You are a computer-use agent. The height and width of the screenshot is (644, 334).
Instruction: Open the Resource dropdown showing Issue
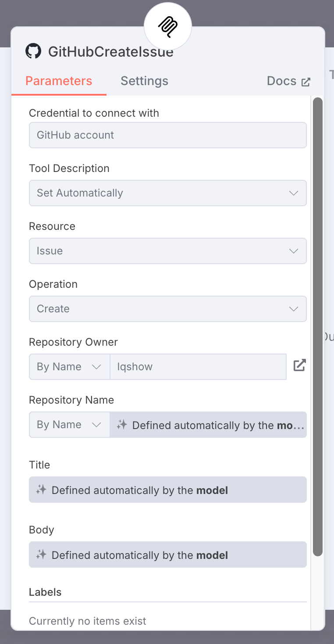tap(167, 251)
